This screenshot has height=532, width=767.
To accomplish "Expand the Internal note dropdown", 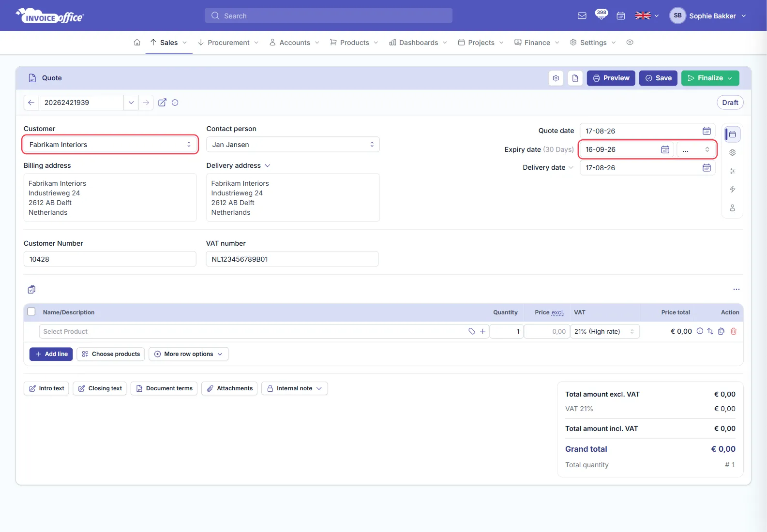I will tap(294, 388).
